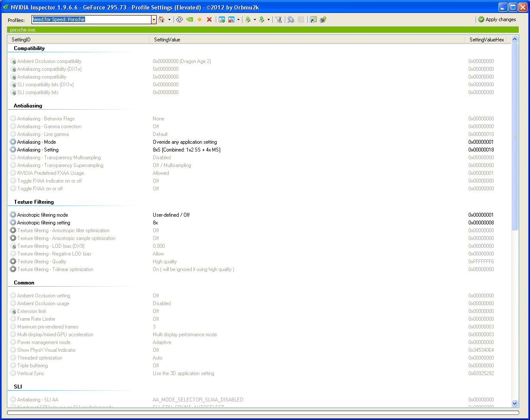Open the export profile dropdown arrow
Screen dimensions: 530x420
[x=255, y=19]
